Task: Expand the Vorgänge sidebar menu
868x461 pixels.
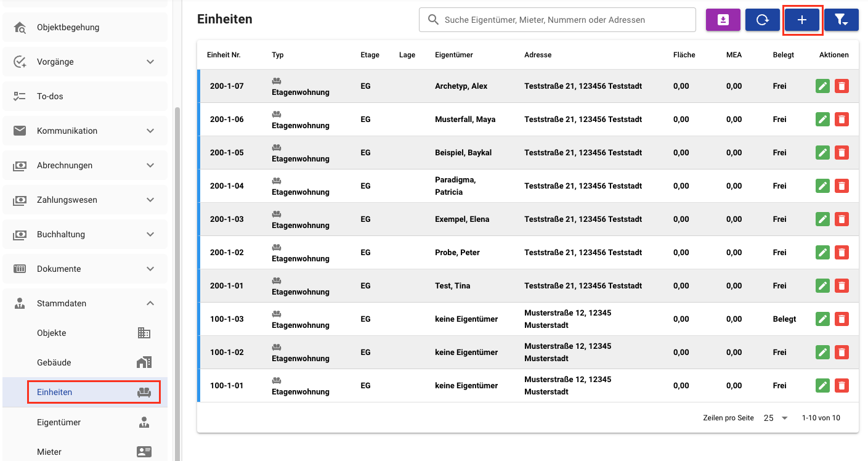Action: [x=85, y=62]
